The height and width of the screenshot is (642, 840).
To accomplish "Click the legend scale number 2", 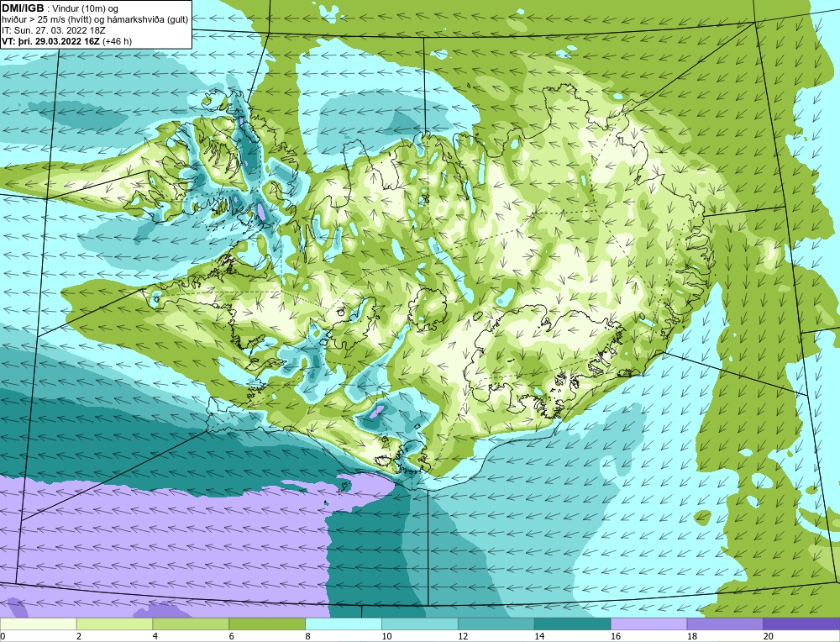I will [x=79, y=636].
